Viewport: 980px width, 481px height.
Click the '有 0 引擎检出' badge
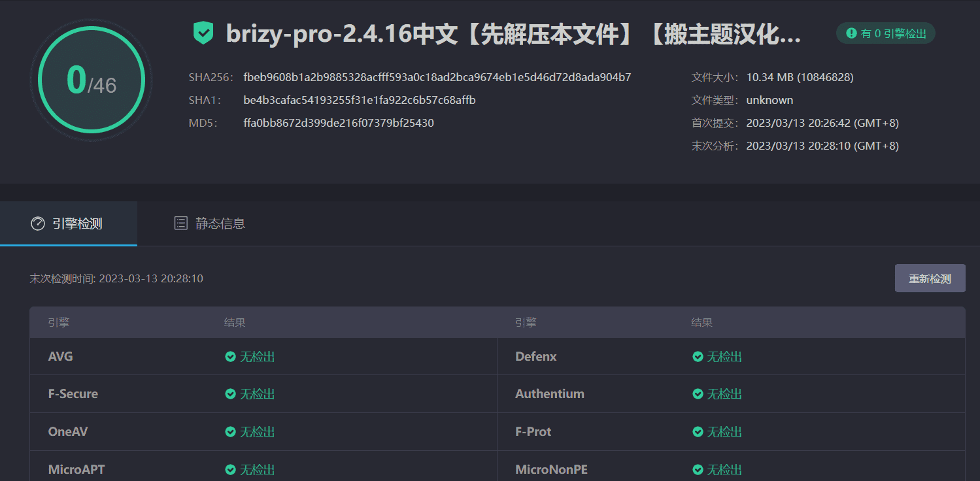[x=886, y=33]
